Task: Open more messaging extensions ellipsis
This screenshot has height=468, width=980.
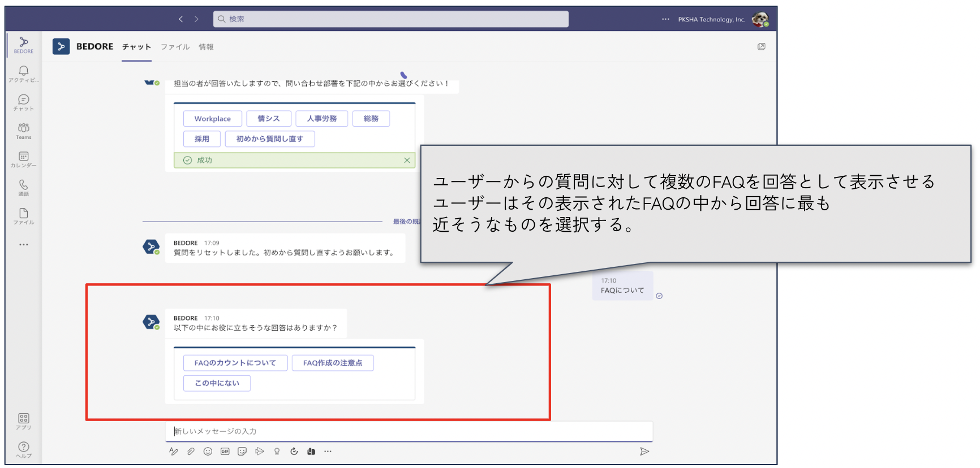Action: click(328, 451)
